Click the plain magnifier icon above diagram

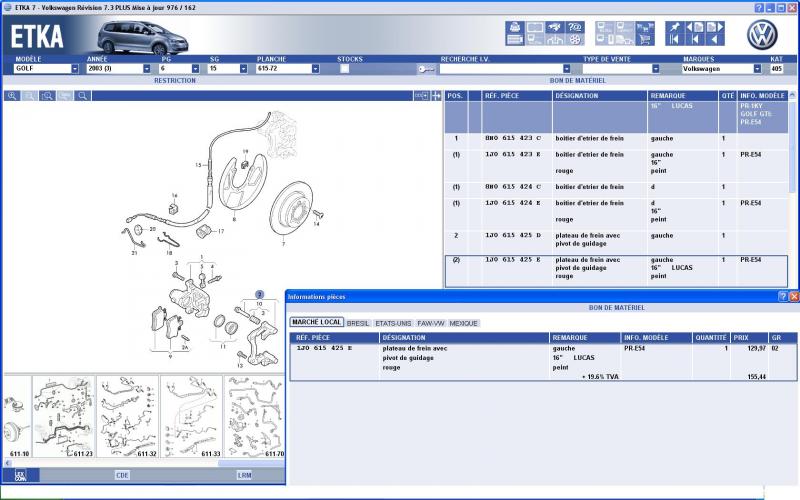pyautogui.click(x=82, y=96)
